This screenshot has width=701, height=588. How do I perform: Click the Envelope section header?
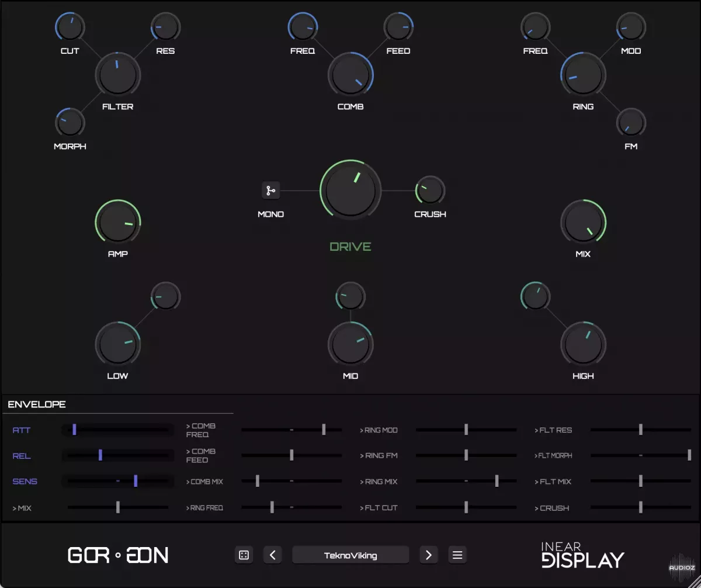pyautogui.click(x=37, y=404)
